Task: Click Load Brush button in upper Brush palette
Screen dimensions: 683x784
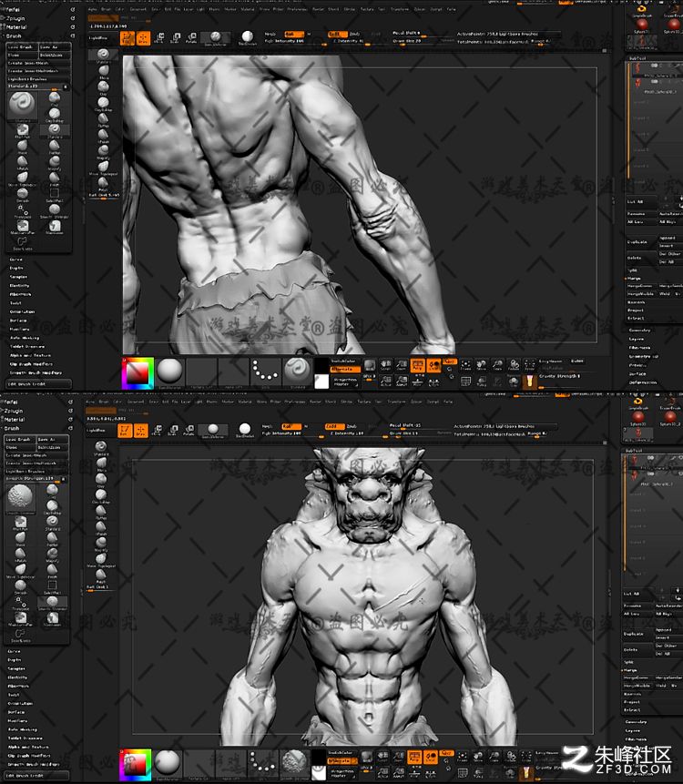Action: tap(22, 47)
